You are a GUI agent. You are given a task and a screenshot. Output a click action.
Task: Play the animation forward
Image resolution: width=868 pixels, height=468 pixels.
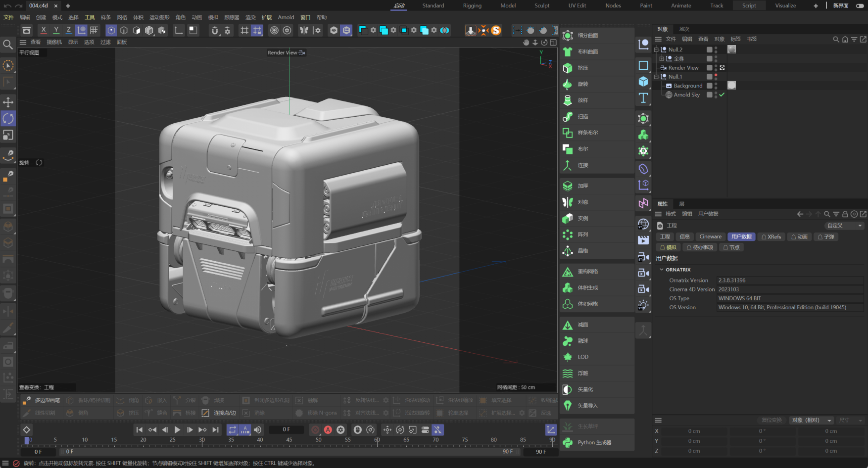(177, 430)
